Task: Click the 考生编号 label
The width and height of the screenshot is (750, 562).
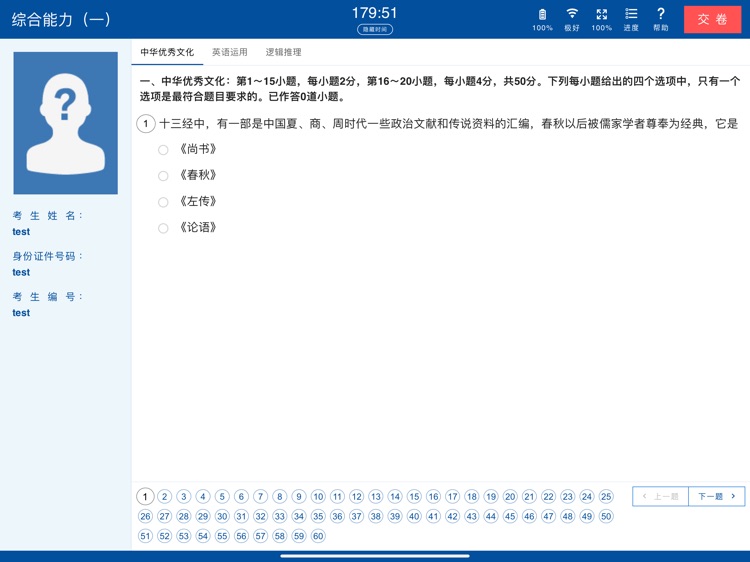Action: tap(47, 297)
